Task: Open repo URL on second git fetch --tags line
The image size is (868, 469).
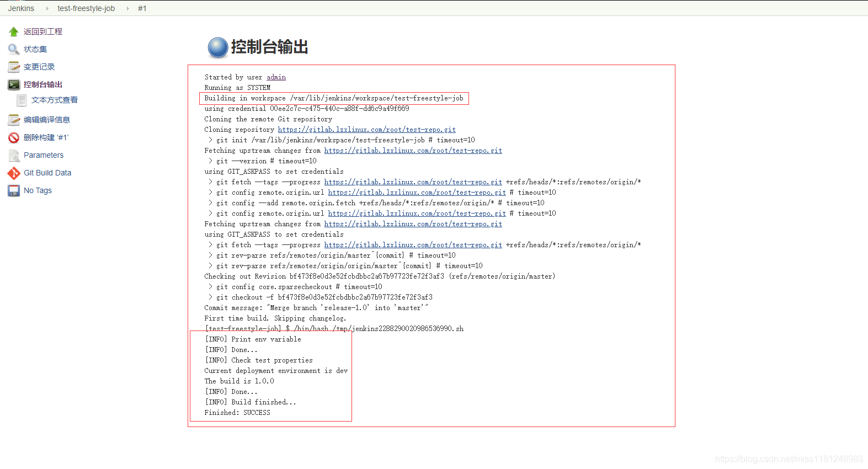Action: point(413,245)
